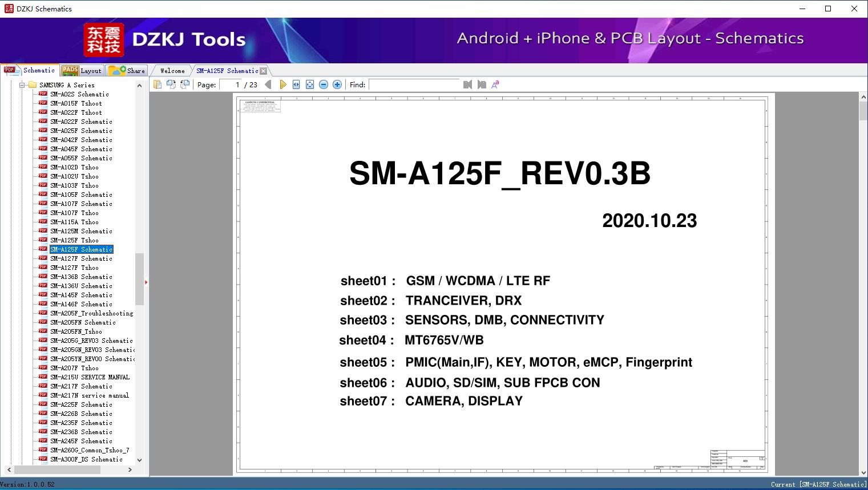Open SM-A107F Tshoo file
The image size is (868, 490).
pyautogui.click(x=74, y=213)
